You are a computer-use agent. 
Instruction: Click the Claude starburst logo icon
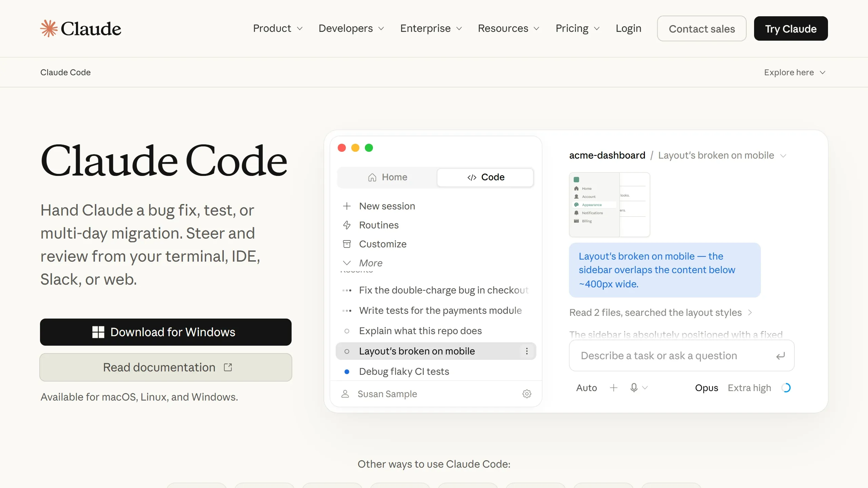click(x=49, y=28)
